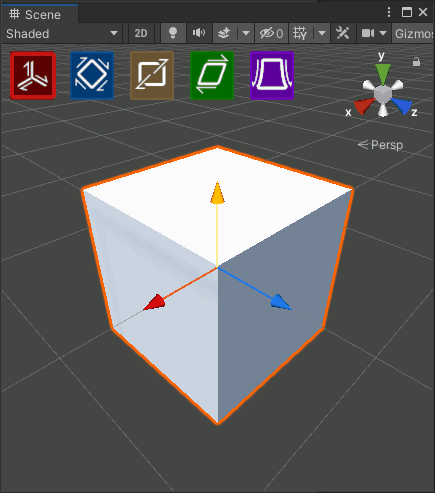Toggle hidden objects visibility eye icon
The height and width of the screenshot is (493, 435).
[271, 33]
